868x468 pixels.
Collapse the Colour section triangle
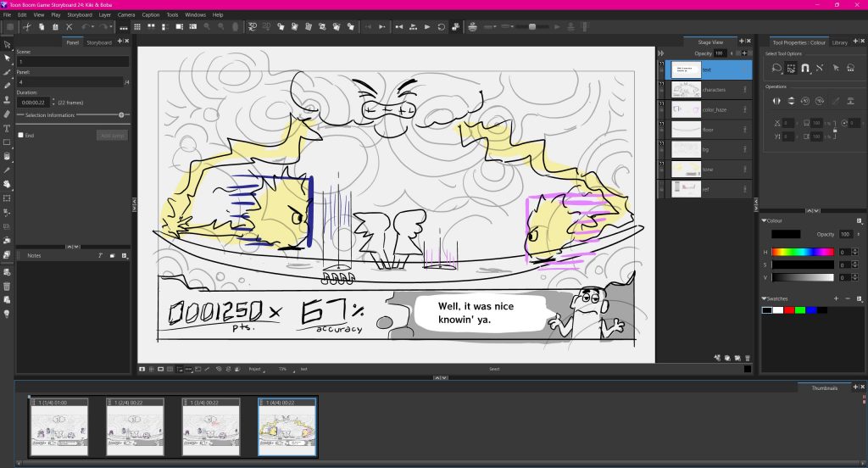click(765, 220)
